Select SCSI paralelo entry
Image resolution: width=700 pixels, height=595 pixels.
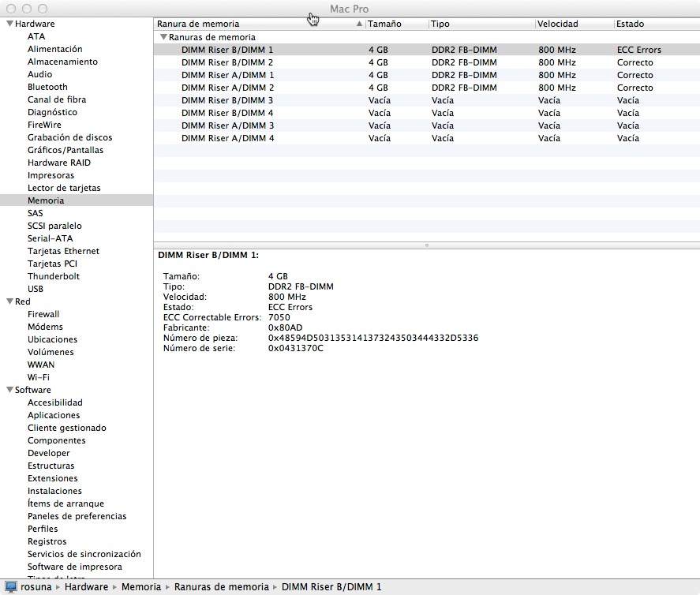[x=54, y=226]
